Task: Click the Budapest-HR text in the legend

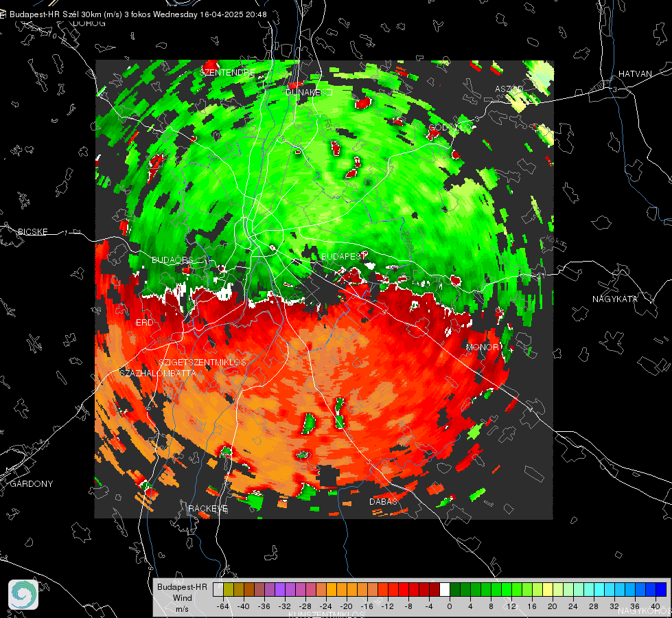Action: 182,586
